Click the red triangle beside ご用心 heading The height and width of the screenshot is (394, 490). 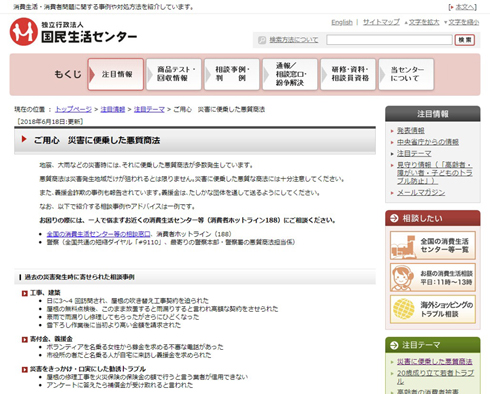pos(24,139)
